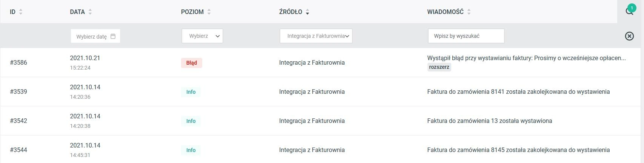Open the calendar icon in date filter
Image resolution: width=644 pixels, height=163 pixels.
(113, 36)
